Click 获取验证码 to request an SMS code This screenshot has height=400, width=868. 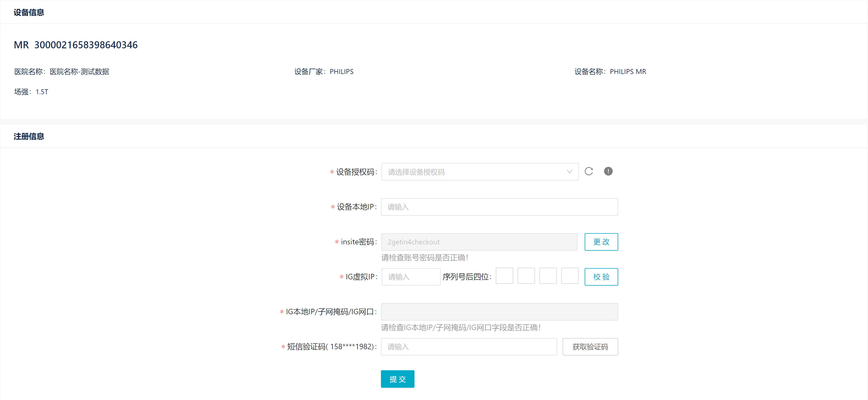(590, 346)
